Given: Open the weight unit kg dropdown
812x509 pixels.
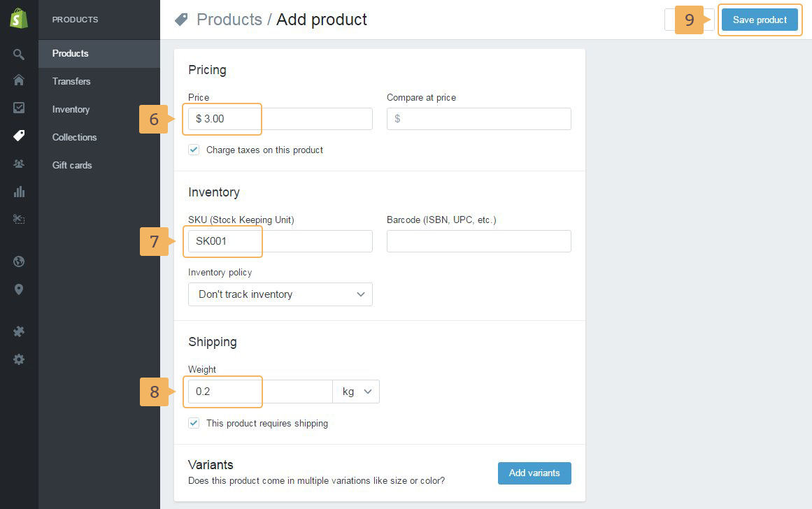Looking at the screenshot, I should click(356, 392).
